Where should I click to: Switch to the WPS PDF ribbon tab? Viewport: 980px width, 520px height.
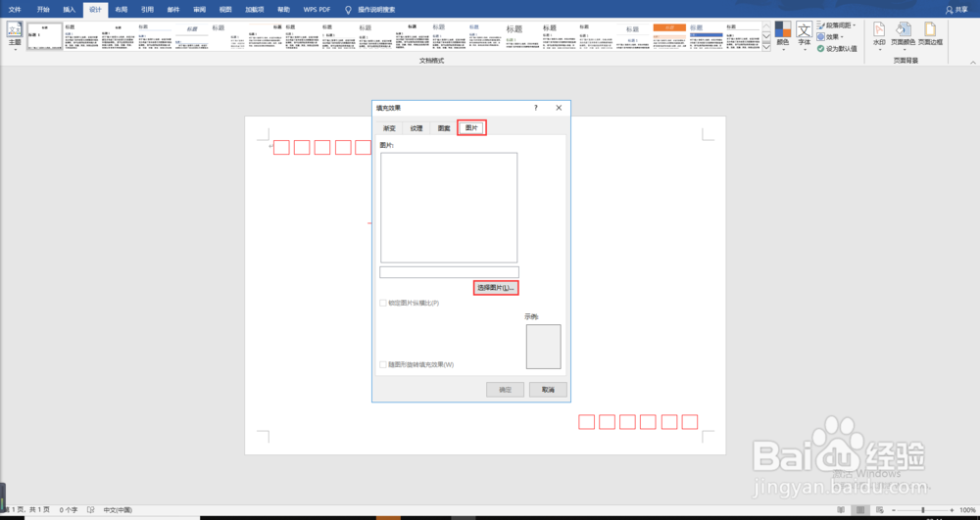click(x=317, y=10)
